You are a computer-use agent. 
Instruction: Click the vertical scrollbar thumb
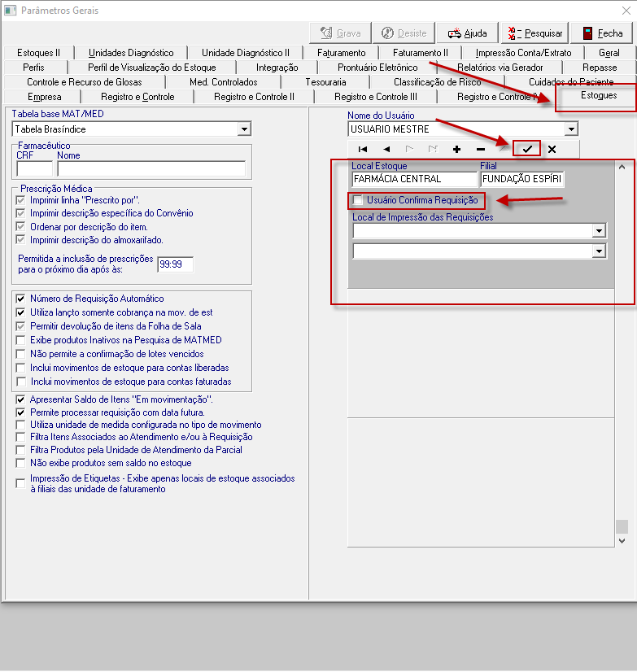pyautogui.click(x=622, y=526)
